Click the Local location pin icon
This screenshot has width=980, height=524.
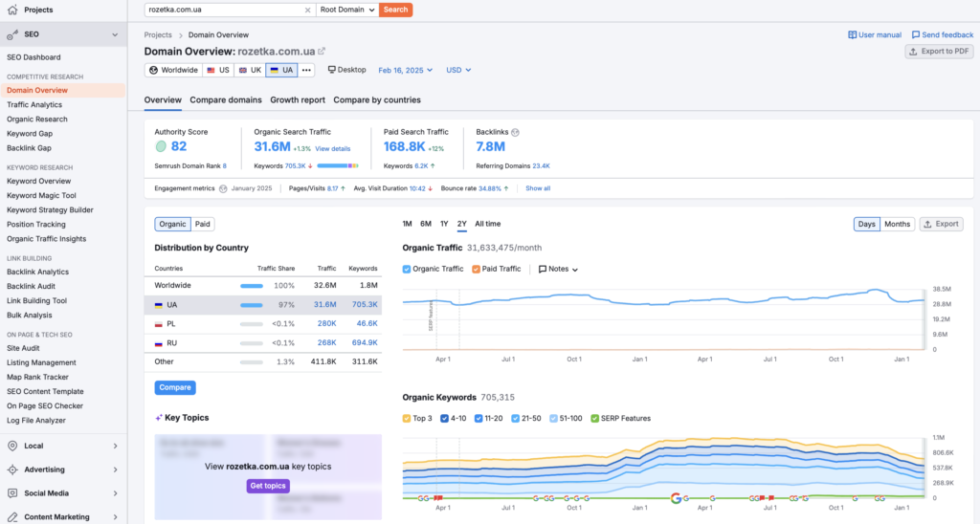[x=12, y=446]
